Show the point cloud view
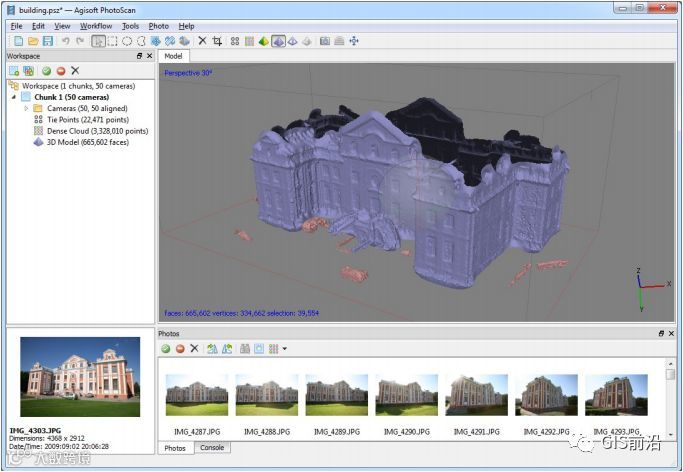The height and width of the screenshot is (472, 683). point(235,41)
